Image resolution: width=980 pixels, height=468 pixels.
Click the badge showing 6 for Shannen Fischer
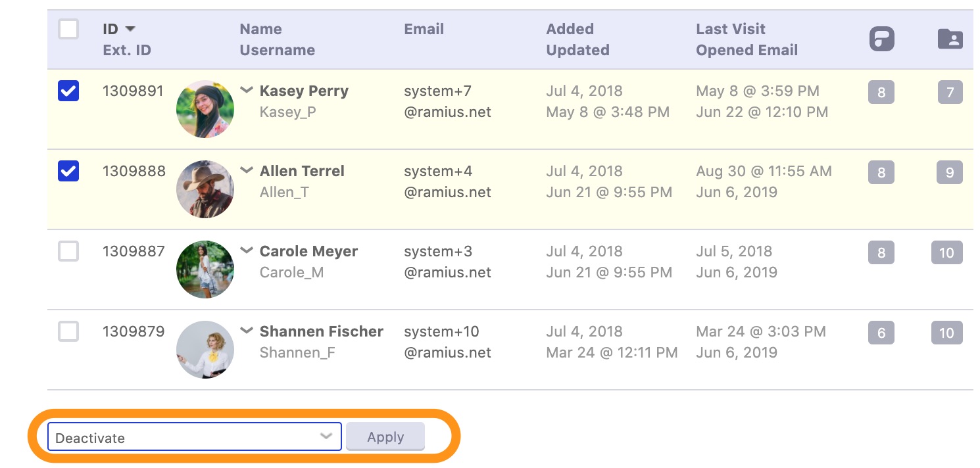pyautogui.click(x=881, y=333)
